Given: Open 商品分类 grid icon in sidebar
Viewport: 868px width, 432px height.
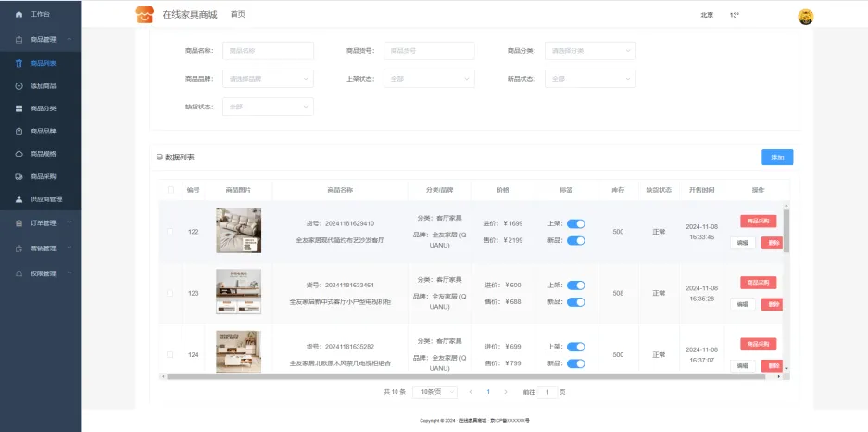Looking at the screenshot, I should coord(19,108).
